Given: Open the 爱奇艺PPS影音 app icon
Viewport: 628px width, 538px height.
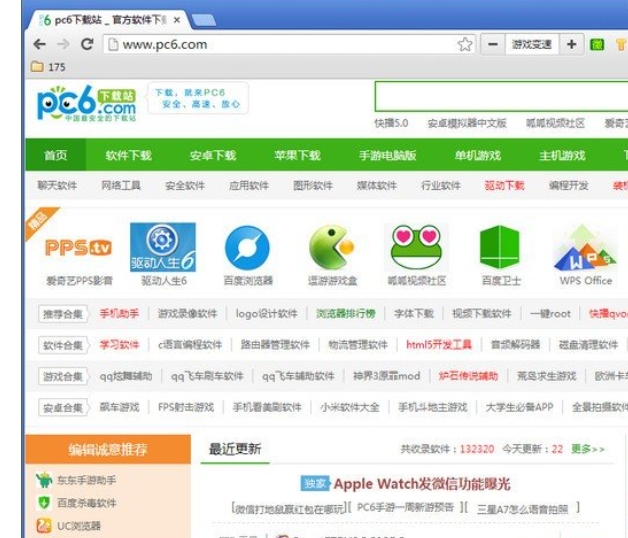Looking at the screenshot, I should pos(78,248).
